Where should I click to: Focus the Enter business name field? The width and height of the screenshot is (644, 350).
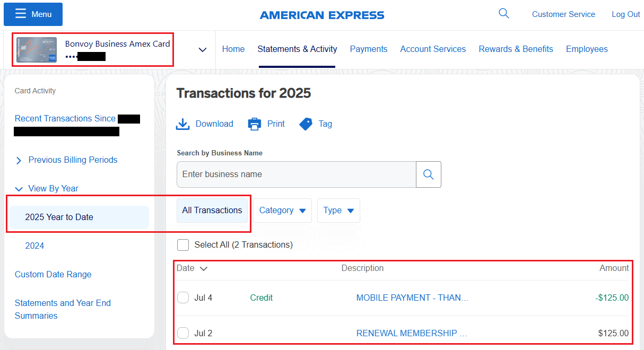[x=296, y=174]
